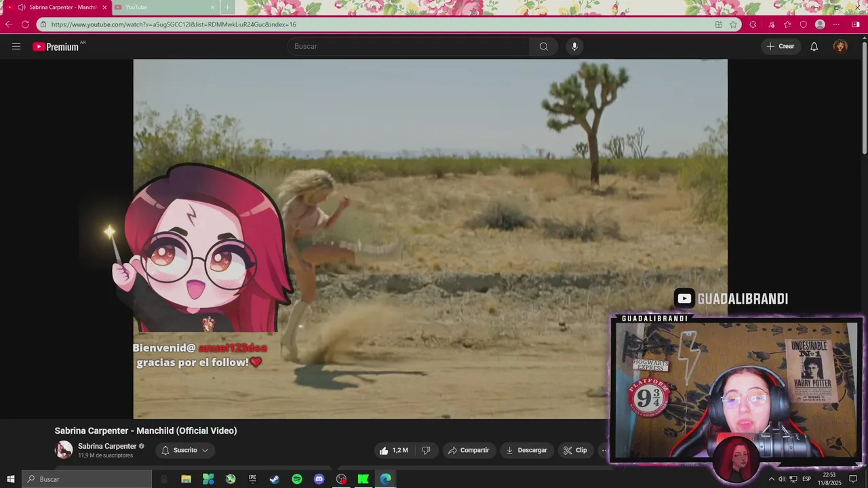Viewport: 868px width, 488px height.
Task: Click the search magnifier button
Action: coord(544,46)
